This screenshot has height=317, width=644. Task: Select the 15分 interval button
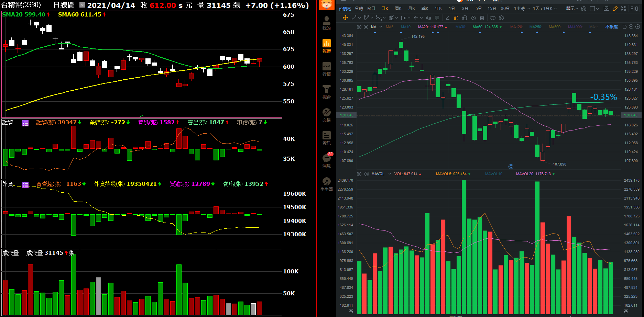(x=492, y=9)
